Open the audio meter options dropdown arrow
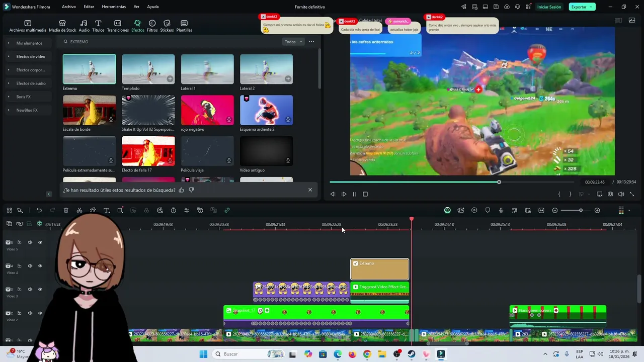 (629, 211)
